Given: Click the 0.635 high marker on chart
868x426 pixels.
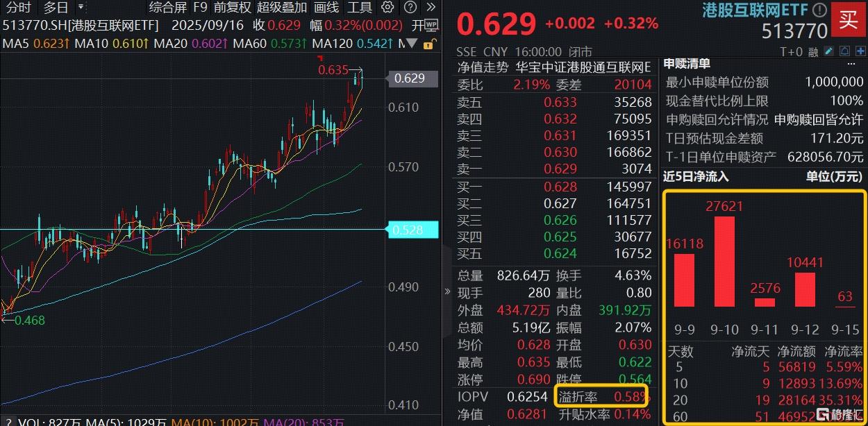Looking at the screenshot, I should [x=333, y=69].
